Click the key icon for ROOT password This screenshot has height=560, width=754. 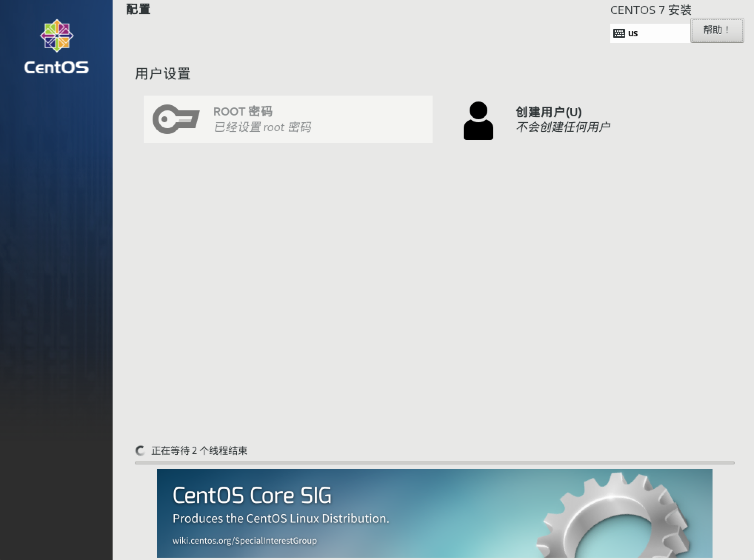coord(176,119)
